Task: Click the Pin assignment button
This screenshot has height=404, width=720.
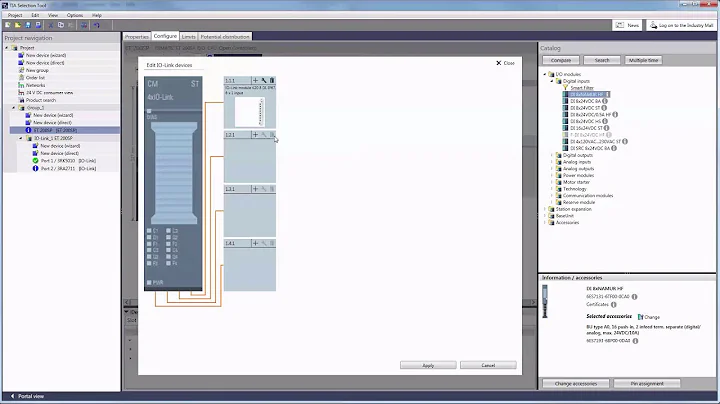Action: click(x=647, y=383)
